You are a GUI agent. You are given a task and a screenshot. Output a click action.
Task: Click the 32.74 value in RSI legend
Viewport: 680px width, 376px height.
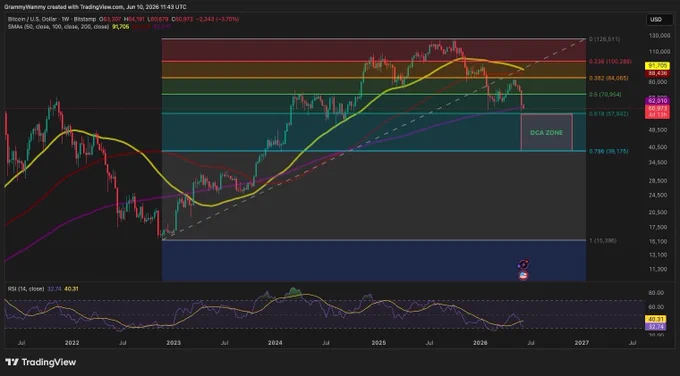53,289
